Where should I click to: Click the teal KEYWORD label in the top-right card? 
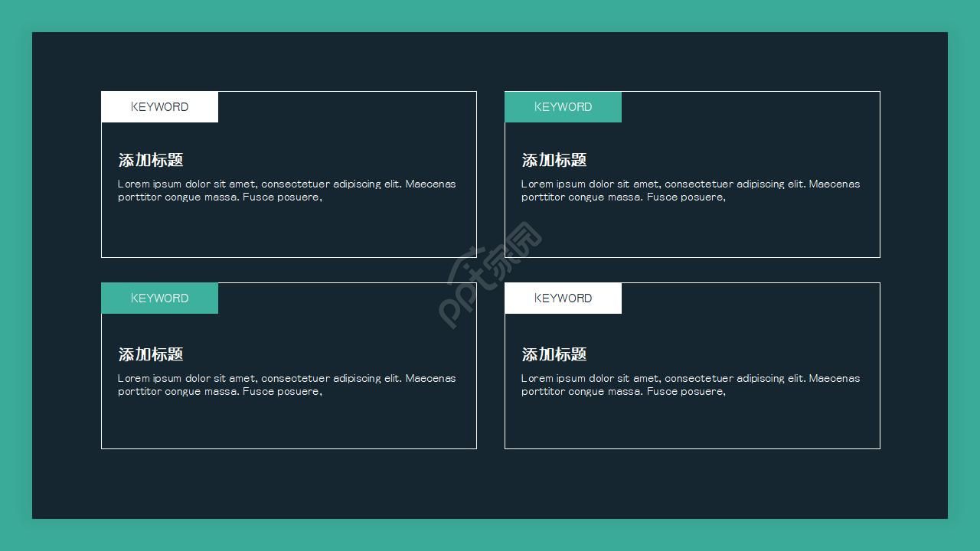pyautogui.click(x=563, y=107)
